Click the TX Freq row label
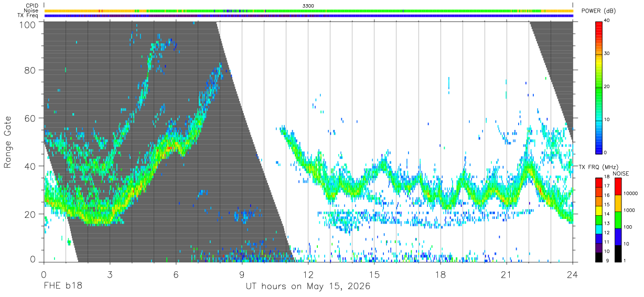This screenshot has height=297, width=644. coord(28,16)
